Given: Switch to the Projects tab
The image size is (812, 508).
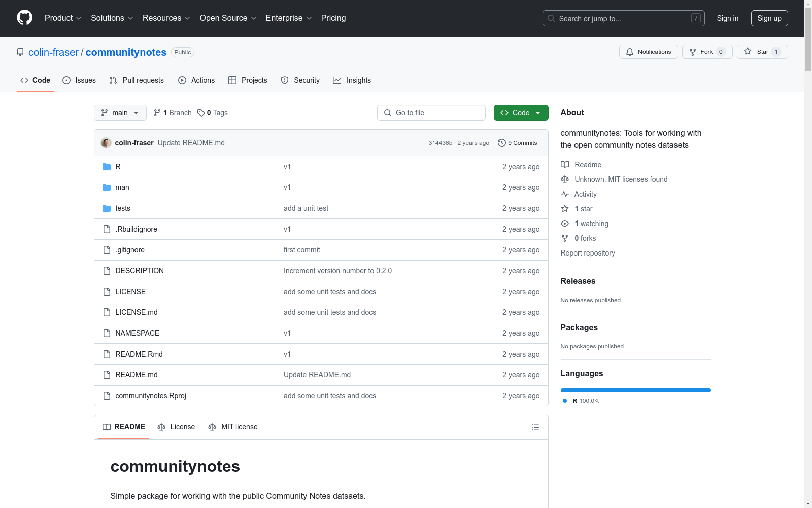Looking at the screenshot, I should click(x=248, y=80).
